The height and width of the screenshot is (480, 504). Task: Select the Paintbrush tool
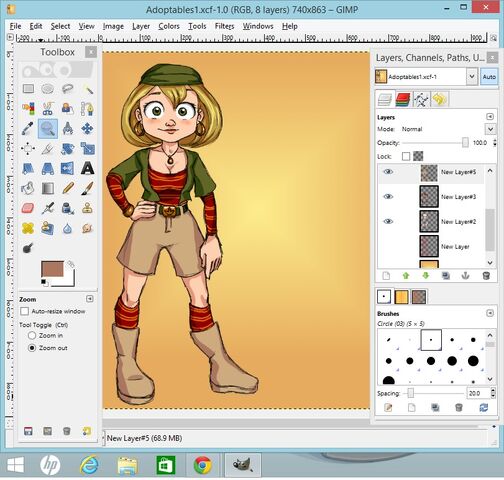point(88,189)
